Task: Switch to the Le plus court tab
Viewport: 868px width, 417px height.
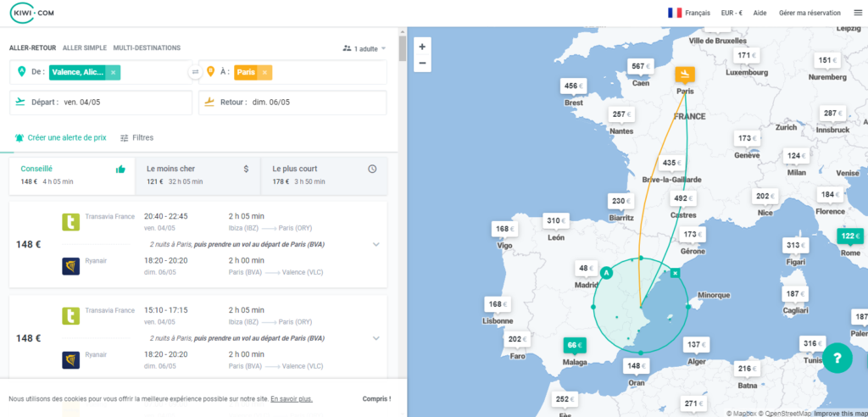Action: click(325, 175)
